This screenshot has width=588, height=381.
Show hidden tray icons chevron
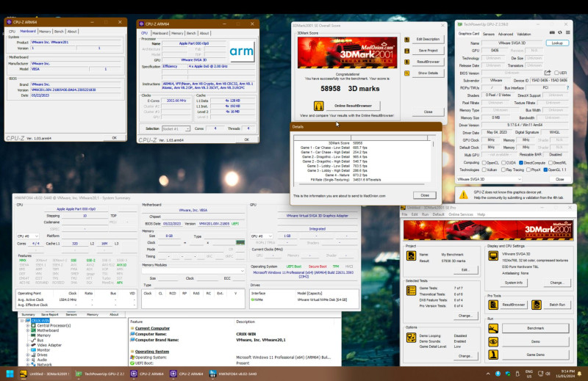click(x=488, y=374)
